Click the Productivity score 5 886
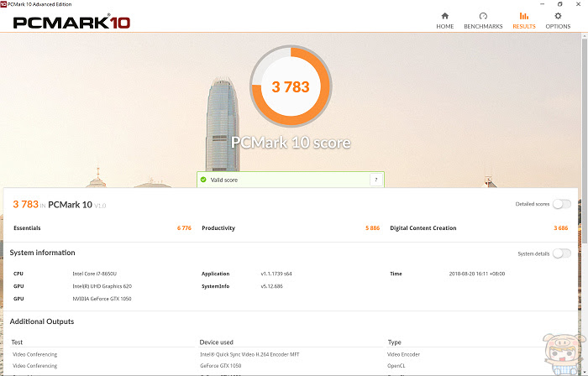This screenshot has width=588, height=376. pos(372,228)
